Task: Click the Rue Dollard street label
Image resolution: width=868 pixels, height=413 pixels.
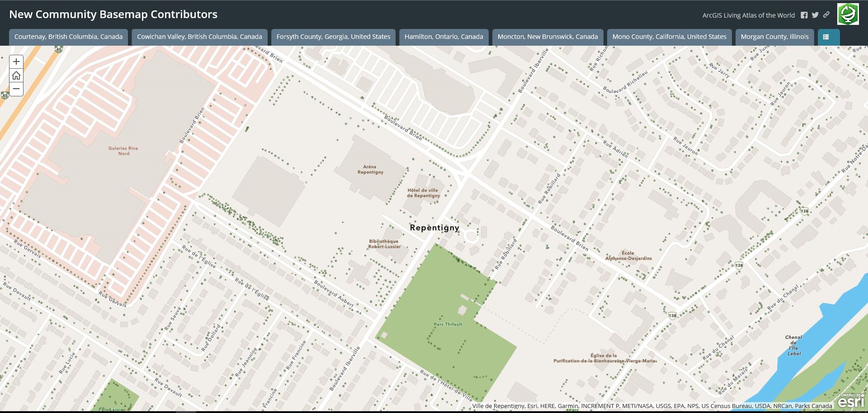Action: click(211, 338)
